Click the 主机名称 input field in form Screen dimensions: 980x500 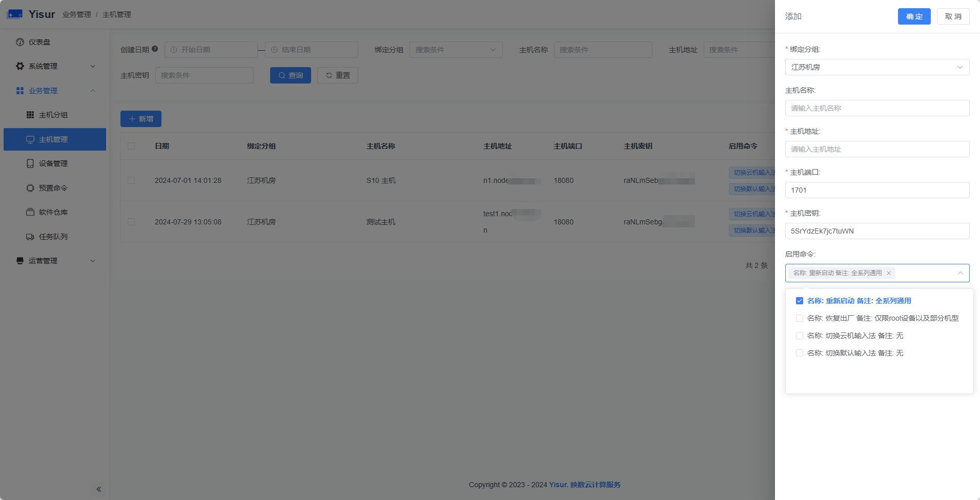point(876,108)
